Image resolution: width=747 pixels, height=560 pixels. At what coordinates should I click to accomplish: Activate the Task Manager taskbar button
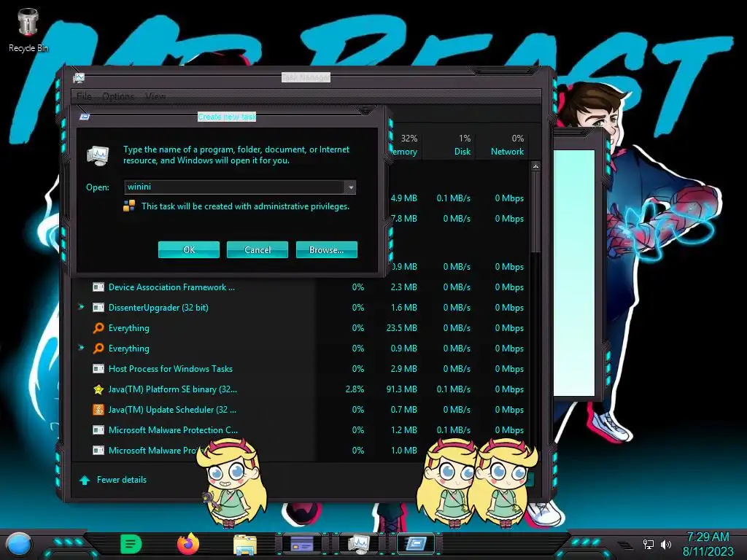(x=358, y=543)
